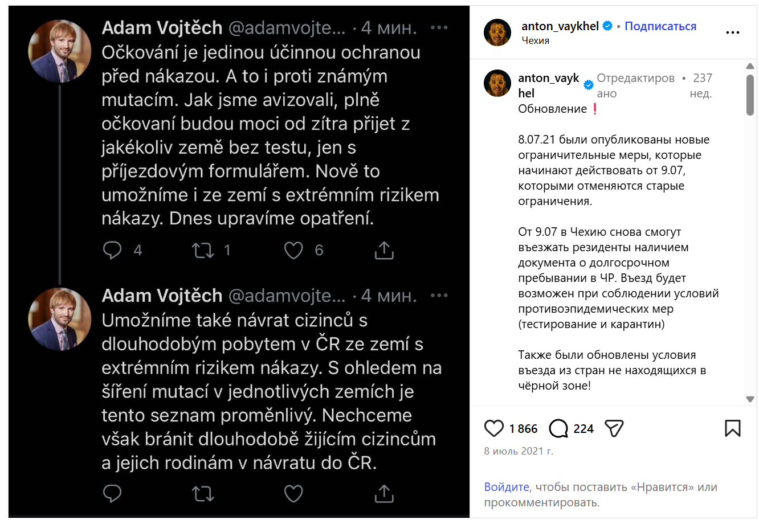Click the Подписаться follow link
The height and width of the screenshot is (532, 759).
coord(660,26)
